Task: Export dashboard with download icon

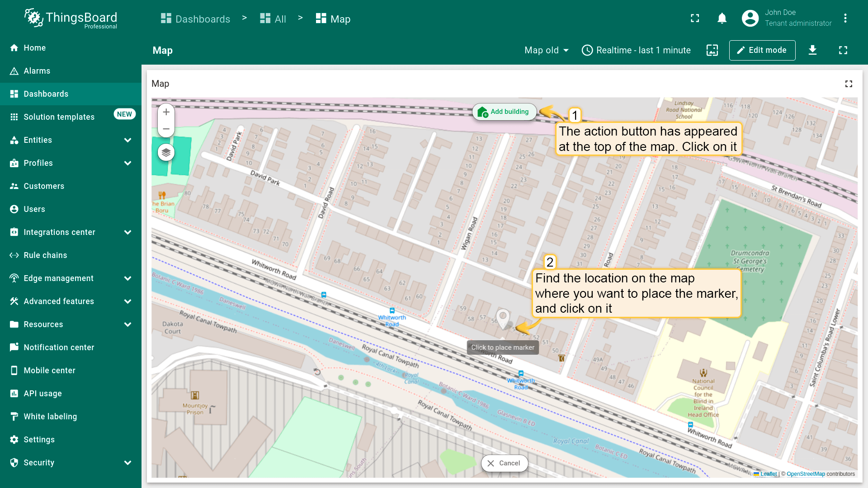Action: point(812,50)
